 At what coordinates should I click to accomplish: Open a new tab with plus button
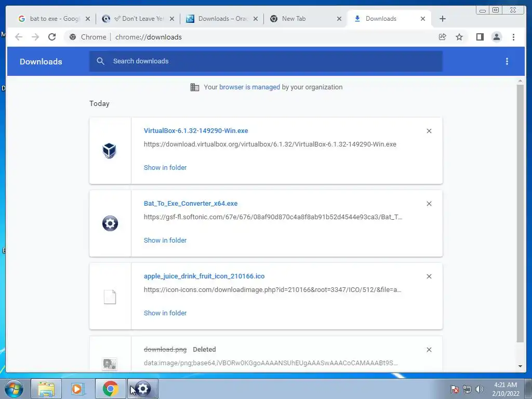[x=443, y=19]
